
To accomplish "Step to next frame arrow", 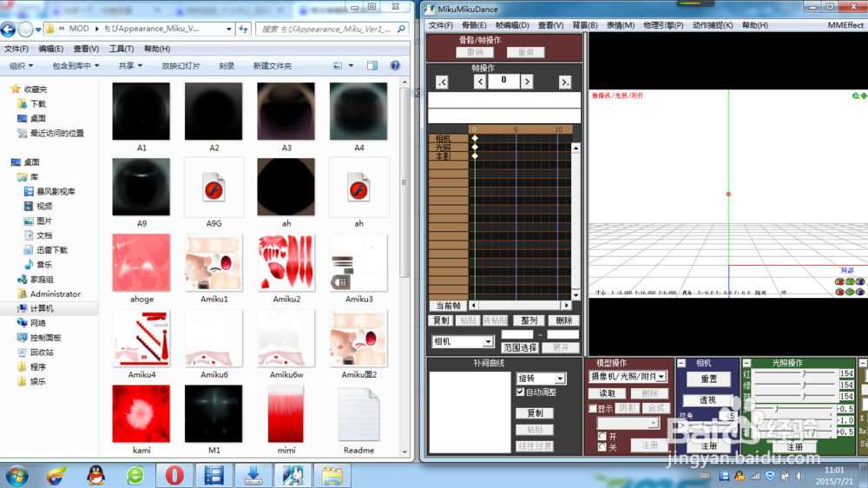I will tap(527, 82).
